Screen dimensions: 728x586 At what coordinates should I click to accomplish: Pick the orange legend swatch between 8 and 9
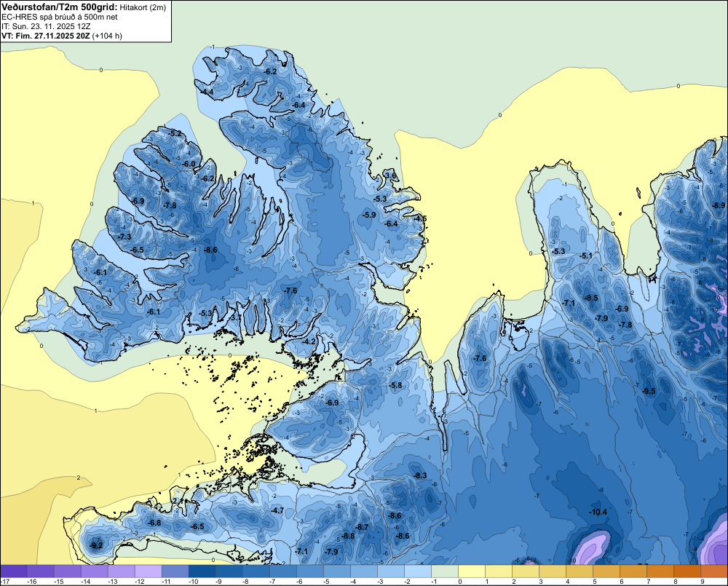[688, 571]
